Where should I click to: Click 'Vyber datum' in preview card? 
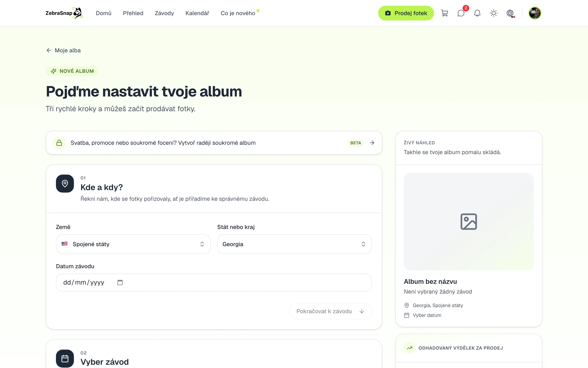(427, 315)
